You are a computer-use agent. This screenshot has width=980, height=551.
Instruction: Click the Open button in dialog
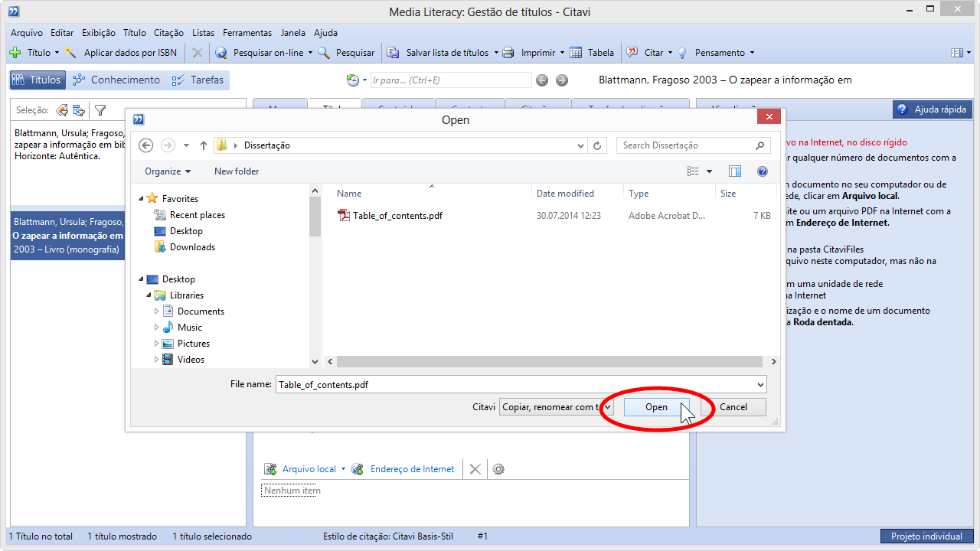pos(656,407)
